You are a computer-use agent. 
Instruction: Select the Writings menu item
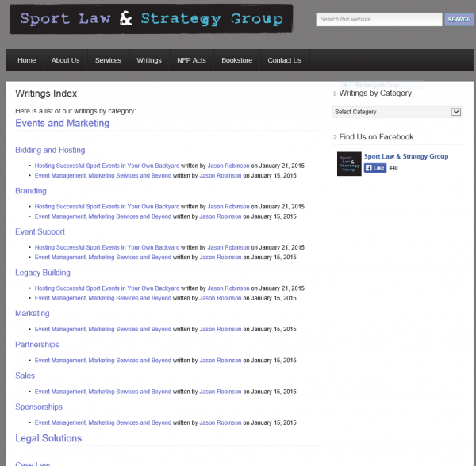coord(149,60)
